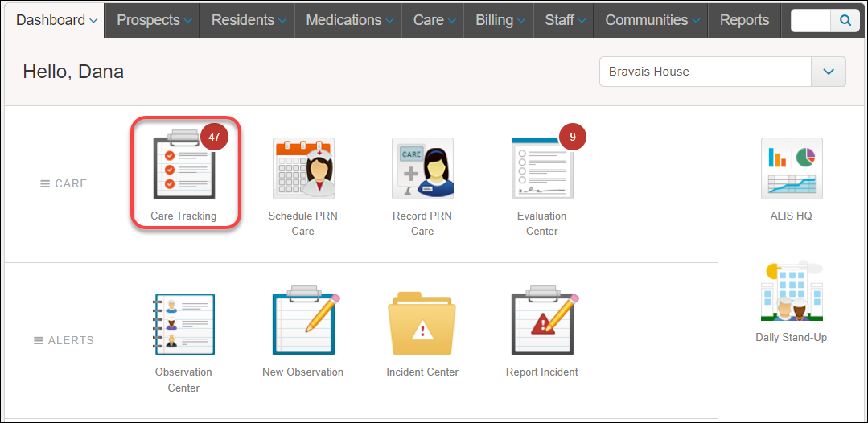The width and height of the screenshot is (868, 423).
Task: Open the New Observation pencil icon
Action: point(306,321)
